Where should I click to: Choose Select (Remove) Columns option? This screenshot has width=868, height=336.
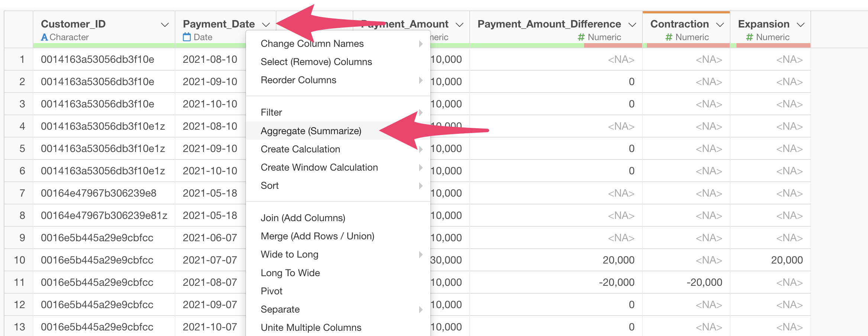(316, 62)
